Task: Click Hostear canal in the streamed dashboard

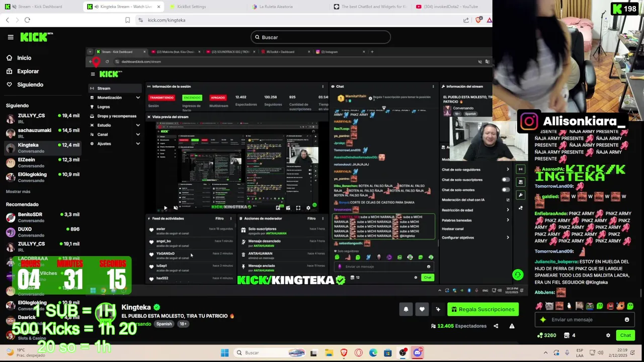Action: [453, 229]
